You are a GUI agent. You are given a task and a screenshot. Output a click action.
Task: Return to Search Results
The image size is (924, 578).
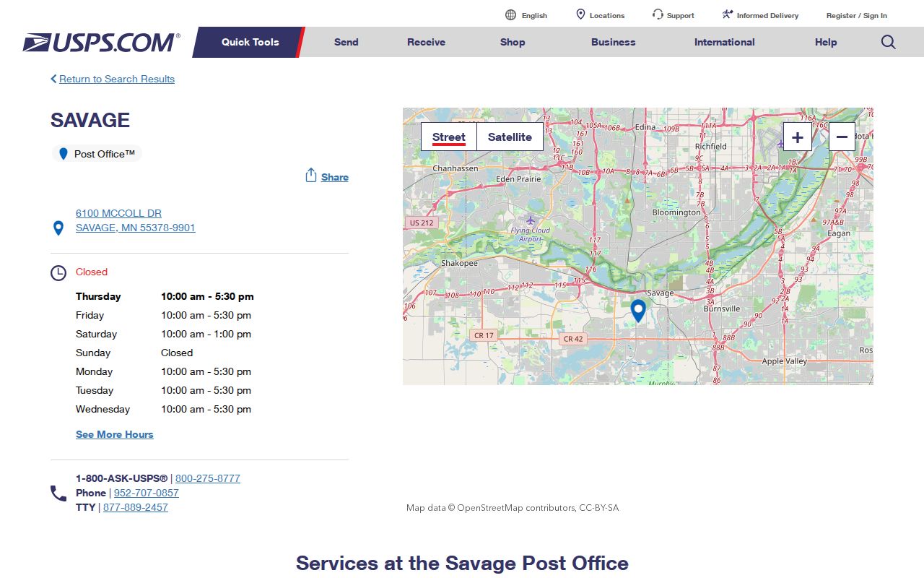point(117,79)
